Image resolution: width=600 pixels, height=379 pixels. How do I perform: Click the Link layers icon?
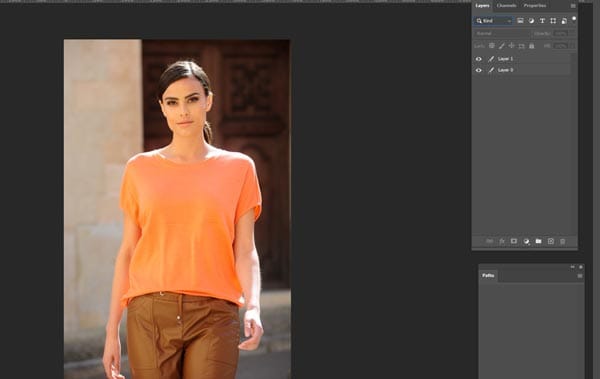pos(489,242)
